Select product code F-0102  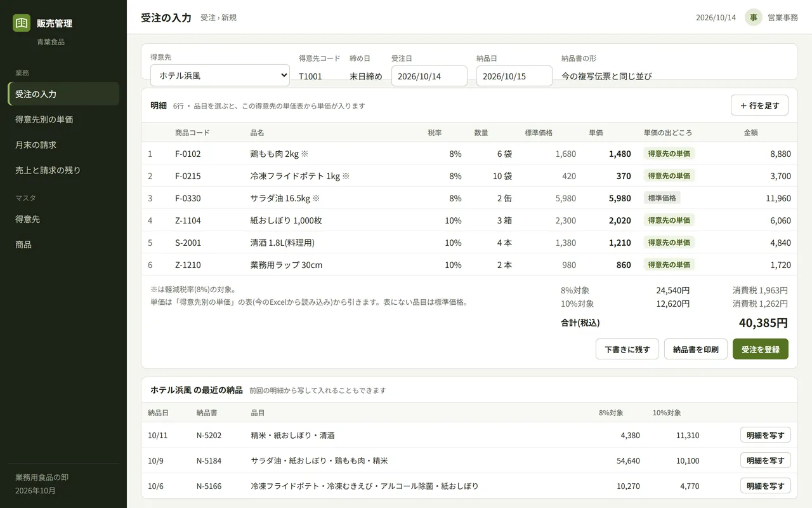tap(188, 154)
